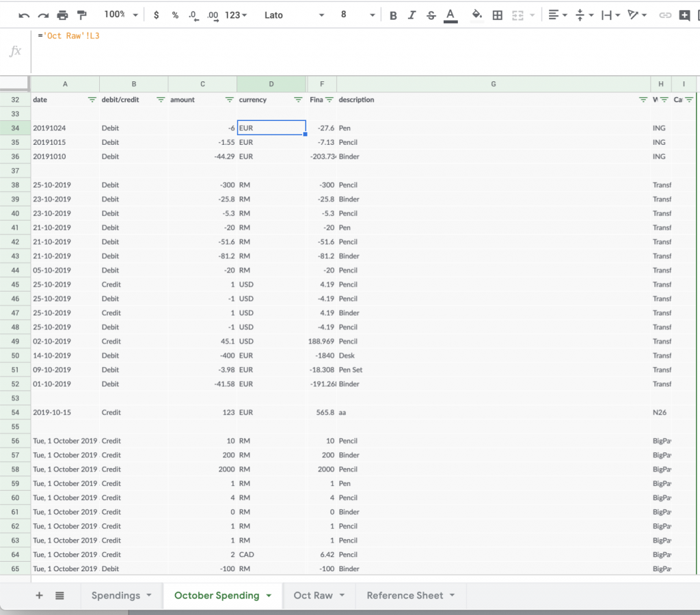Toggle strikethrough formatting
Screen dimensions: 700x615
(x=431, y=16)
